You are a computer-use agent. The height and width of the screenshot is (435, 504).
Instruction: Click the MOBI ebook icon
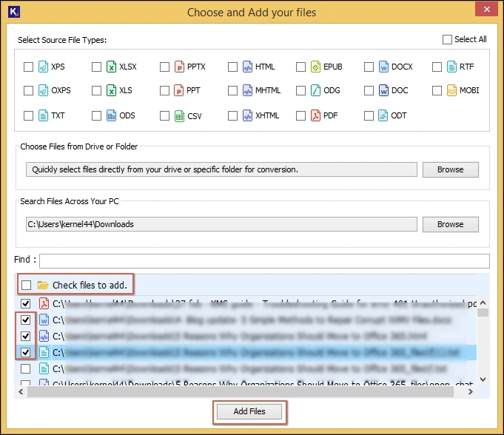[451, 90]
